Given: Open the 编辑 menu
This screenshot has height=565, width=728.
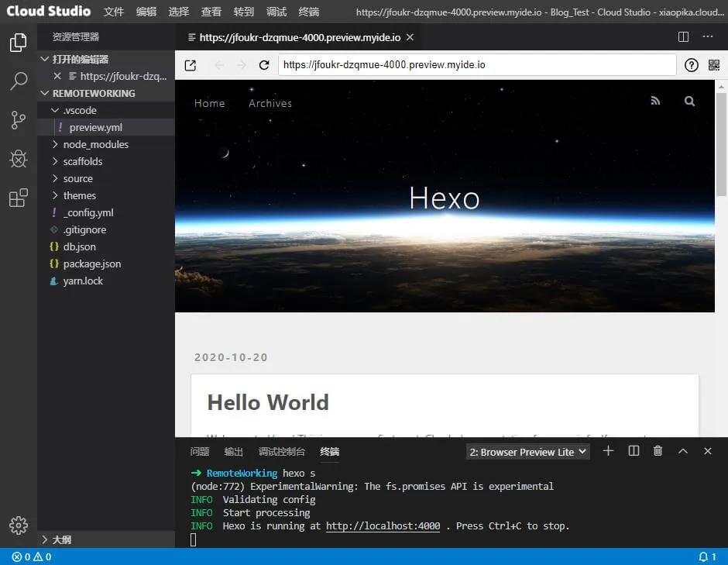Looking at the screenshot, I should (x=146, y=12).
